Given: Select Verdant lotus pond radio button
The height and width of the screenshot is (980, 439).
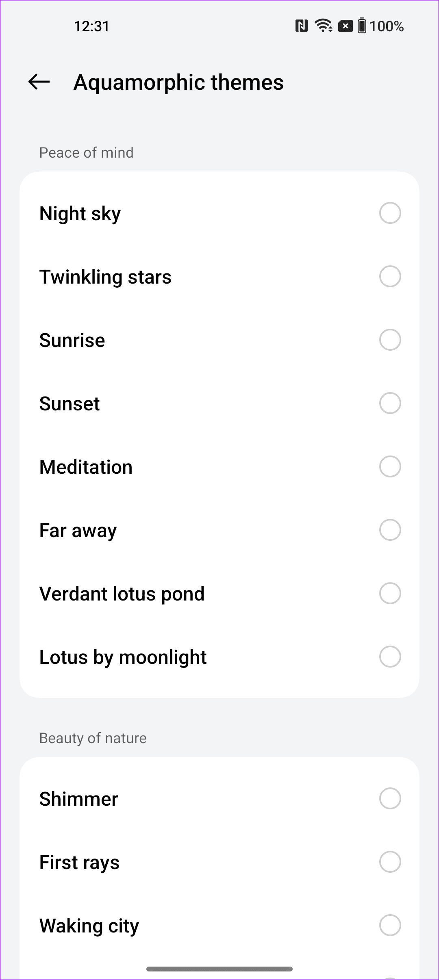Looking at the screenshot, I should tap(390, 593).
